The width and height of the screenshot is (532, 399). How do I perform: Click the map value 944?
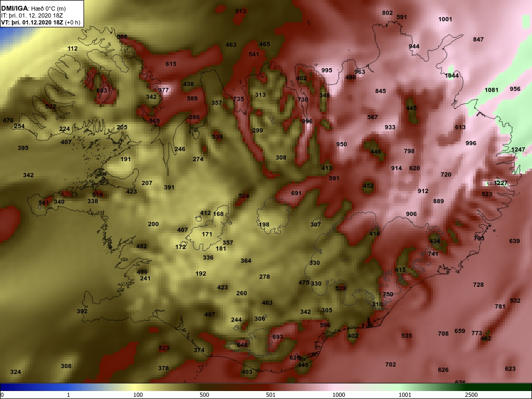pos(414,46)
